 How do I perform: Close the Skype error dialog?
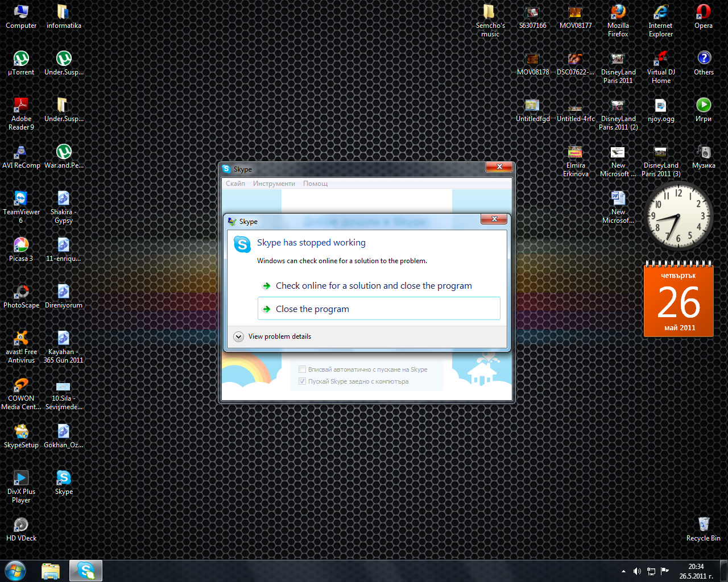(494, 219)
